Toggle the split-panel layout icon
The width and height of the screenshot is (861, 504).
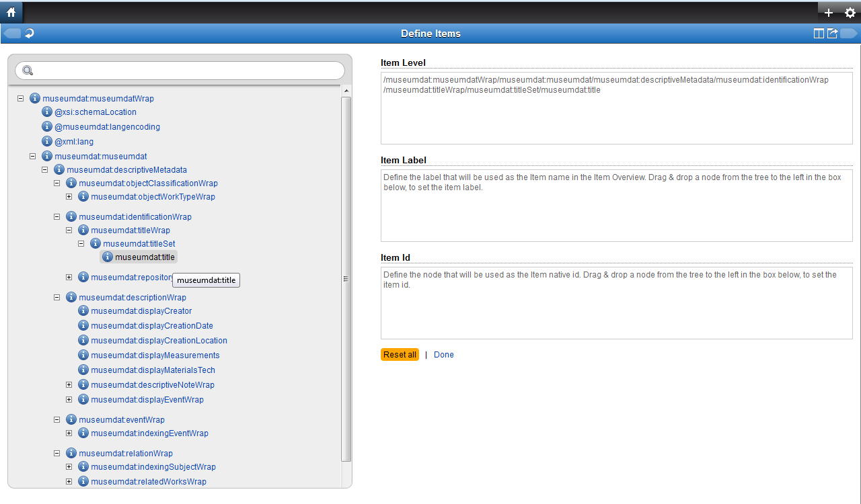(x=819, y=34)
